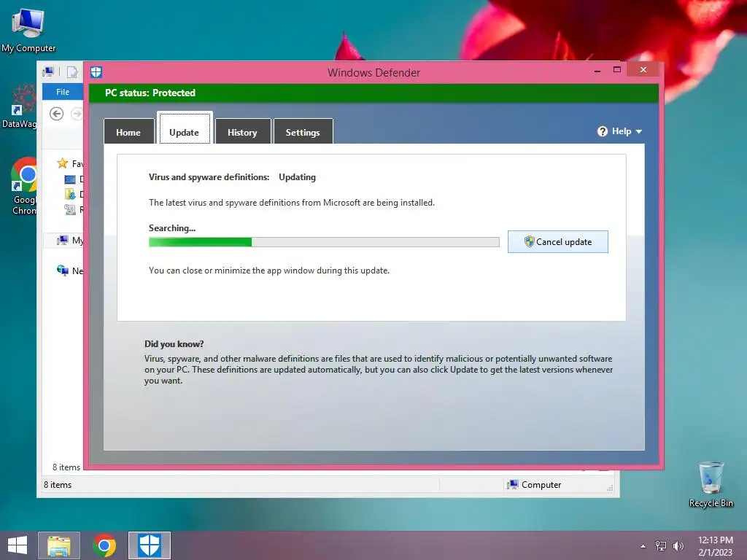Open the volume tray icon
The image size is (747, 560).
678,546
